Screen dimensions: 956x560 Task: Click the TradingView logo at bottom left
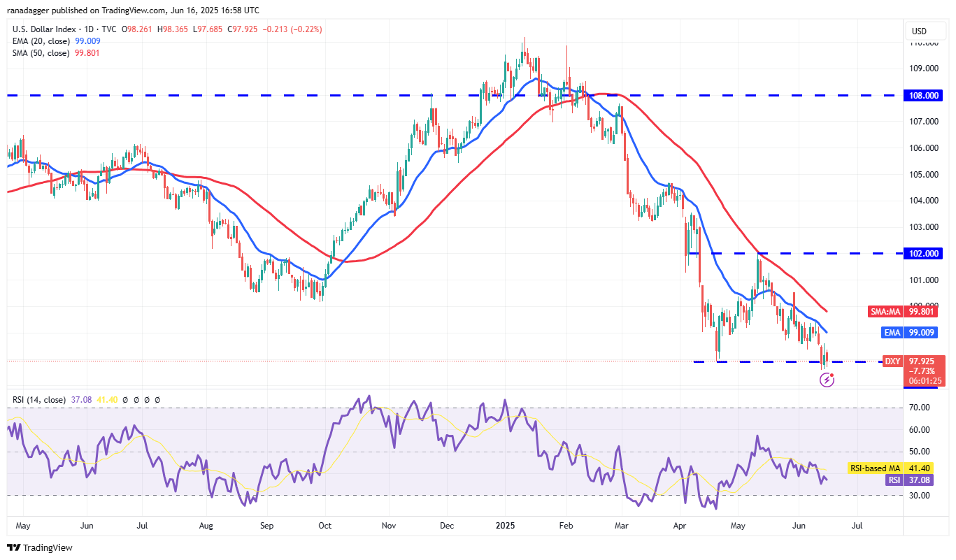40,547
